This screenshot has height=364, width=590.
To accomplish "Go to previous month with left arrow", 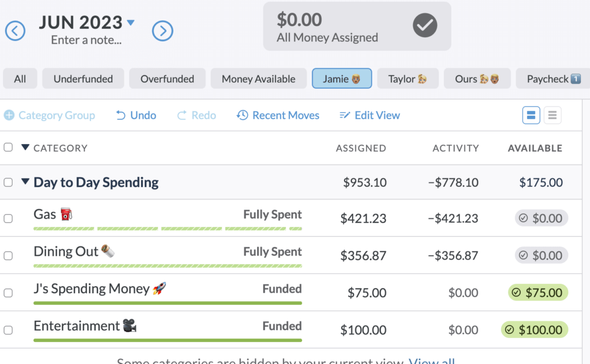I will pos(15,31).
